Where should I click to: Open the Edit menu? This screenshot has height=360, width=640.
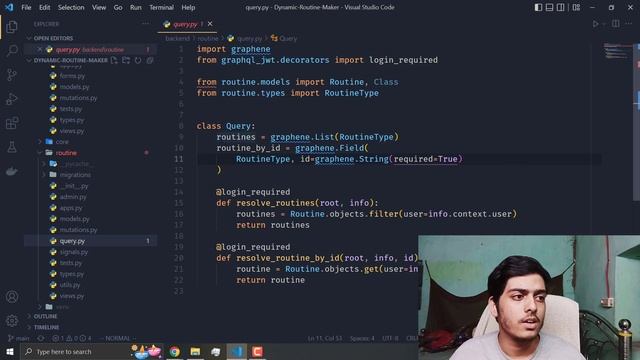[44, 7]
